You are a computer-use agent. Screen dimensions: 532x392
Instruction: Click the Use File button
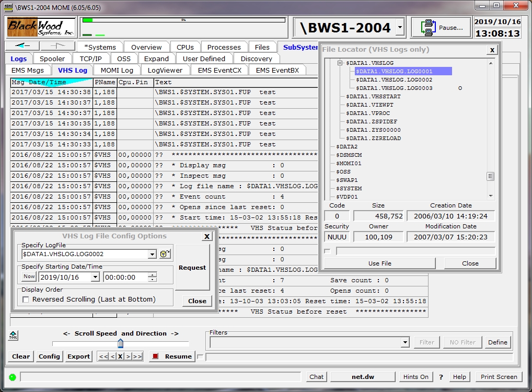tap(379, 263)
